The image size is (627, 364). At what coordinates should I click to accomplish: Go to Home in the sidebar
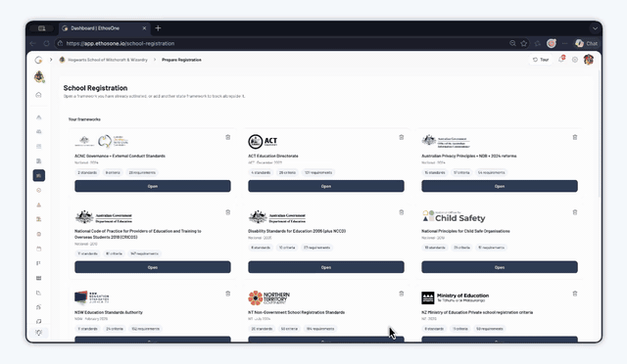coord(39,95)
